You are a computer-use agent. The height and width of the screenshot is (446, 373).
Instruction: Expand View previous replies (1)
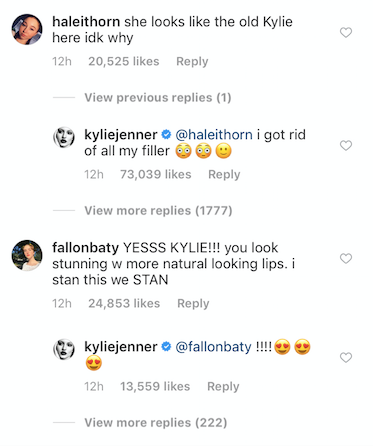click(x=158, y=98)
